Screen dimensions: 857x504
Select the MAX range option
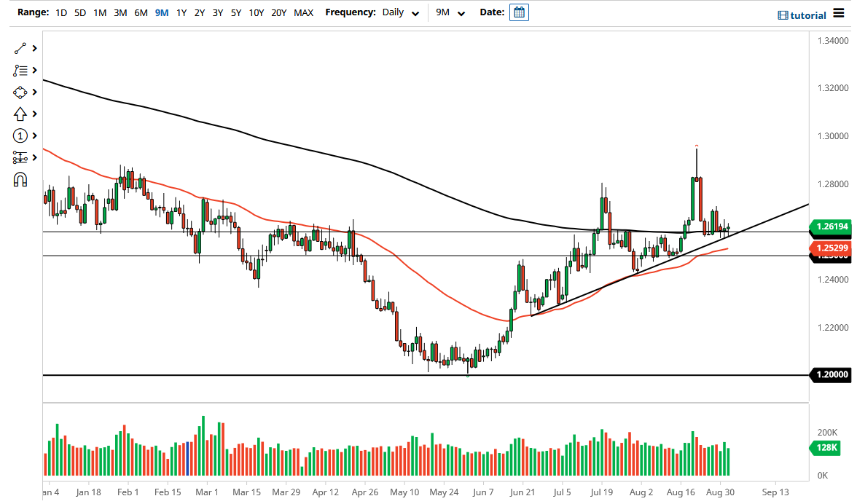tap(303, 12)
